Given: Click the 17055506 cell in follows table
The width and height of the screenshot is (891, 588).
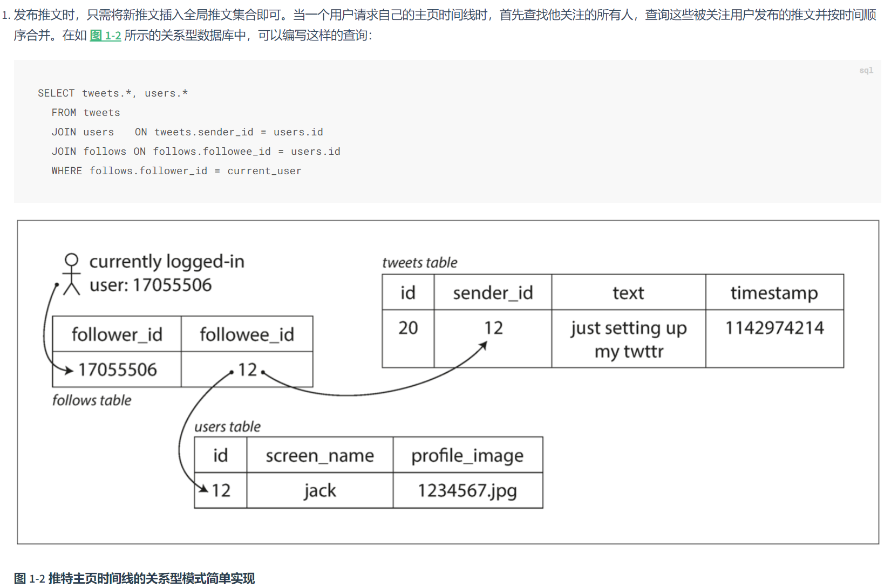Looking at the screenshot, I should click(x=117, y=370).
